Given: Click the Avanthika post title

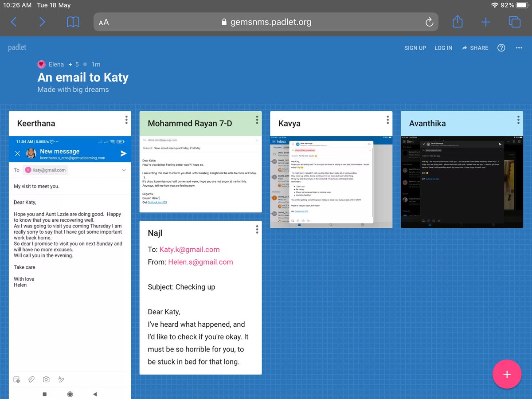Looking at the screenshot, I should coord(427,124).
